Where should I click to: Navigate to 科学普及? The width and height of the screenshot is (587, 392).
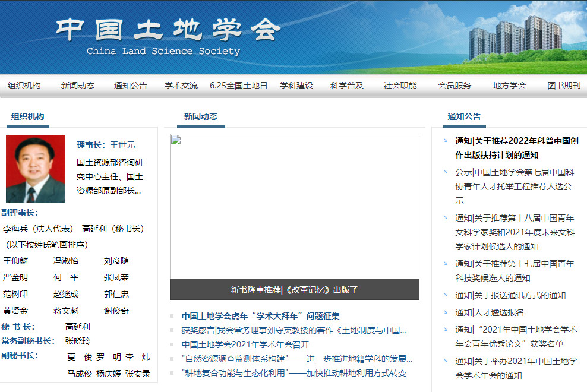pyautogui.click(x=346, y=86)
